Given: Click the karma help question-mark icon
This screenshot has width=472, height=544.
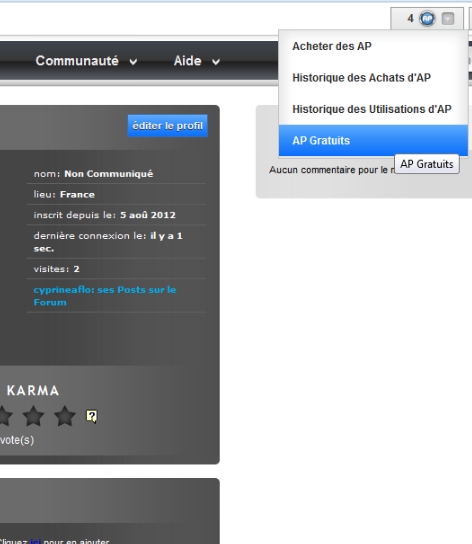Looking at the screenshot, I should point(92,416).
